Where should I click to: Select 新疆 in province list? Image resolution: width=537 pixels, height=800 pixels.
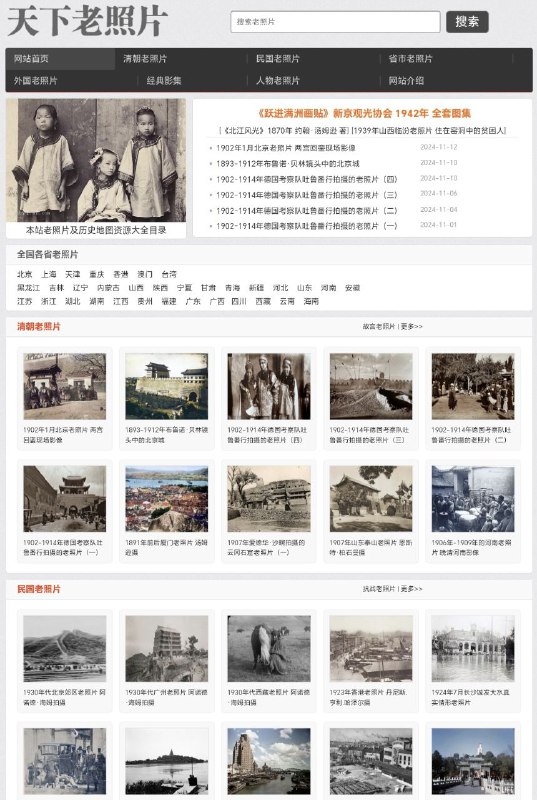click(256, 288)
